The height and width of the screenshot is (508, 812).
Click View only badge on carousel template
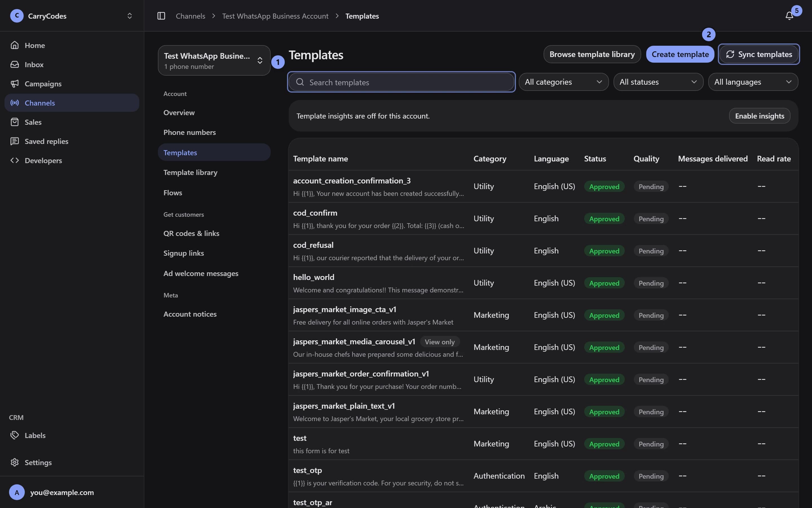[440, 342]
